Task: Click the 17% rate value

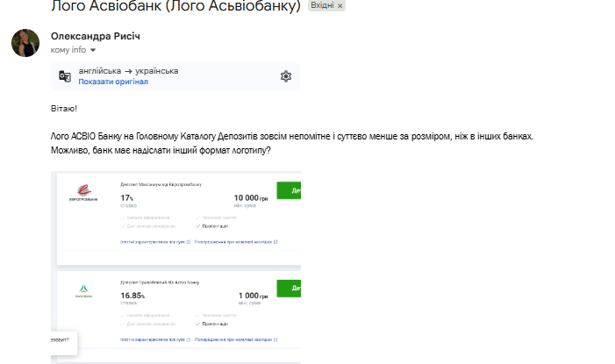Action: click(126, 198)
